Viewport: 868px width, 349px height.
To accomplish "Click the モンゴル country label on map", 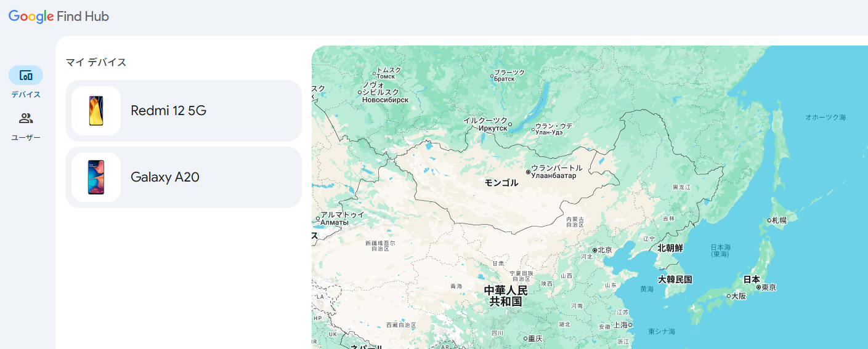I will pos(501,183).
